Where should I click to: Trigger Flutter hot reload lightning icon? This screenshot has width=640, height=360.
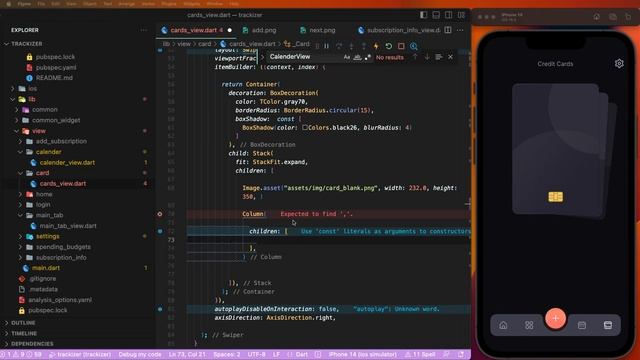(376, 46)
